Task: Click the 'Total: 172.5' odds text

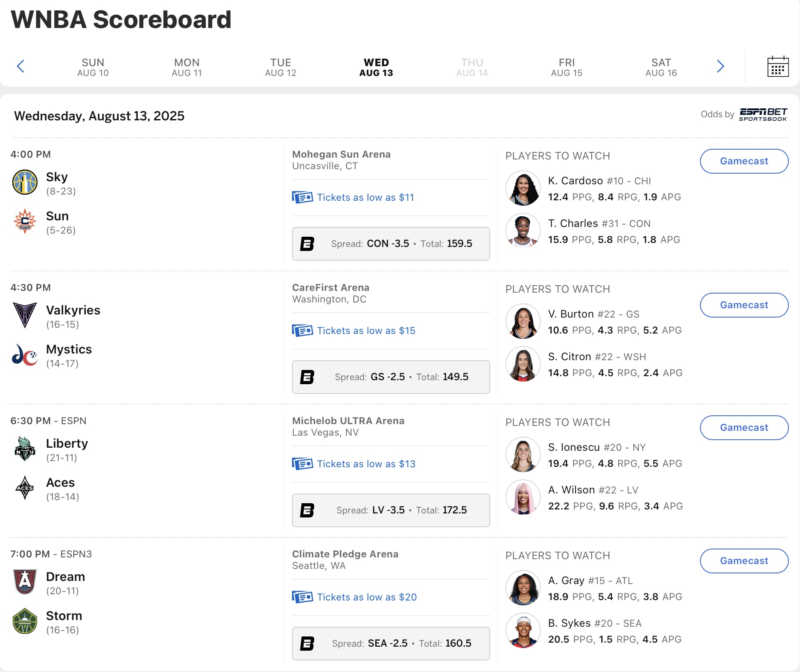Action: point(441,510)
